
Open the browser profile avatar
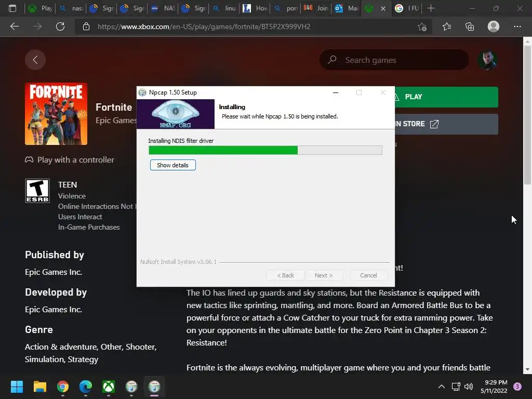click(x=494, y=26)
